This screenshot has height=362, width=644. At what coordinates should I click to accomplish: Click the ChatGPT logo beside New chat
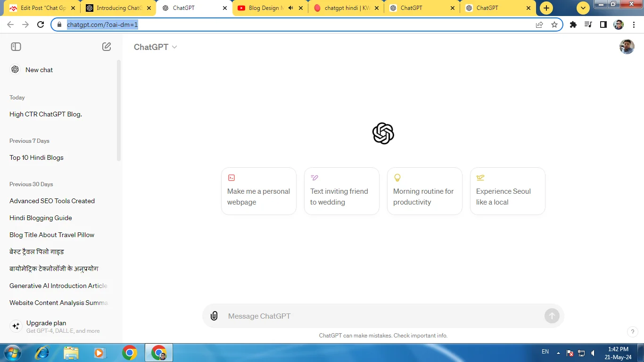[x=15, y=69]
